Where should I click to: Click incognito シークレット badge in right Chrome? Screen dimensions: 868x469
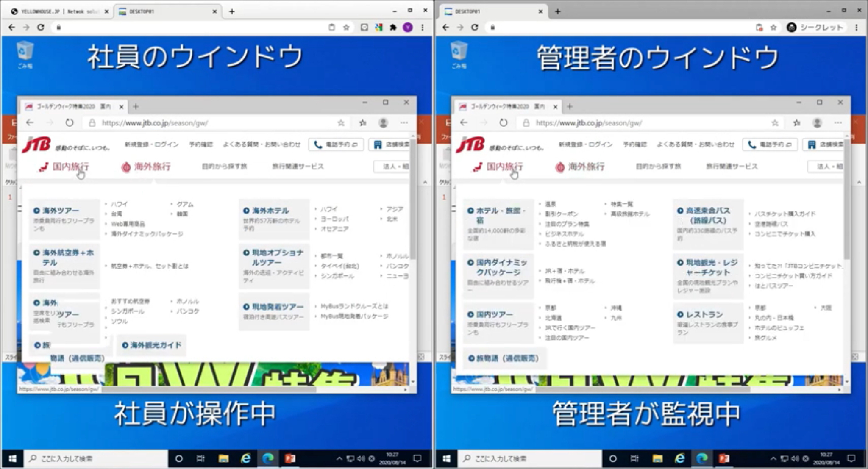tap(815, 28)
